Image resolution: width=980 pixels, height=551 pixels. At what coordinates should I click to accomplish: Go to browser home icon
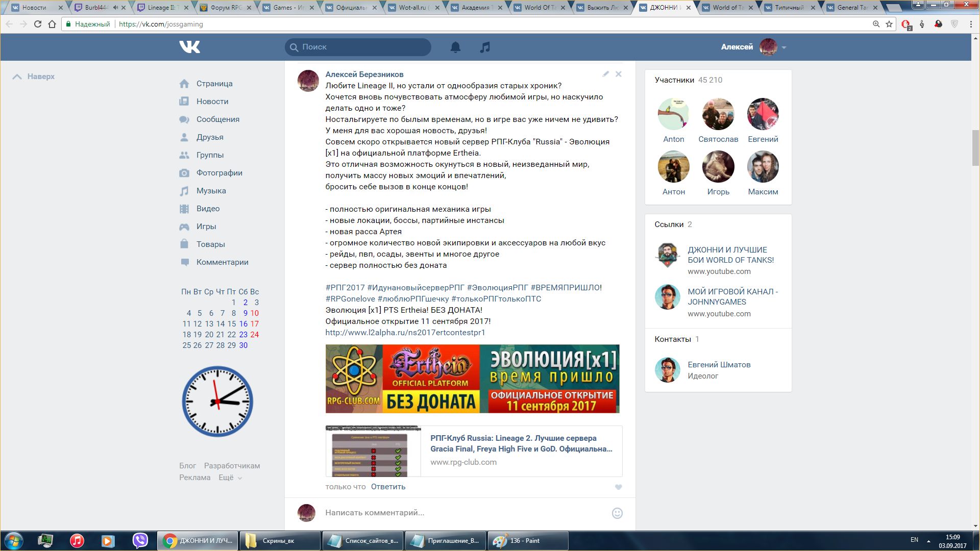pos(52,24)
